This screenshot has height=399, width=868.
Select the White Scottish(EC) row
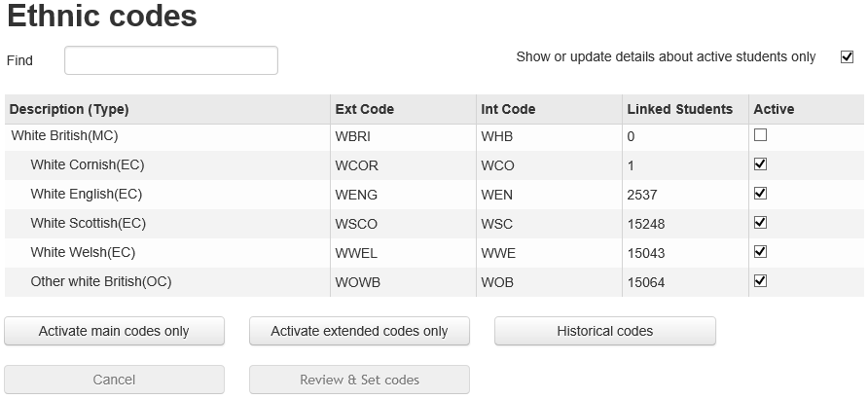tap(88, 224)
